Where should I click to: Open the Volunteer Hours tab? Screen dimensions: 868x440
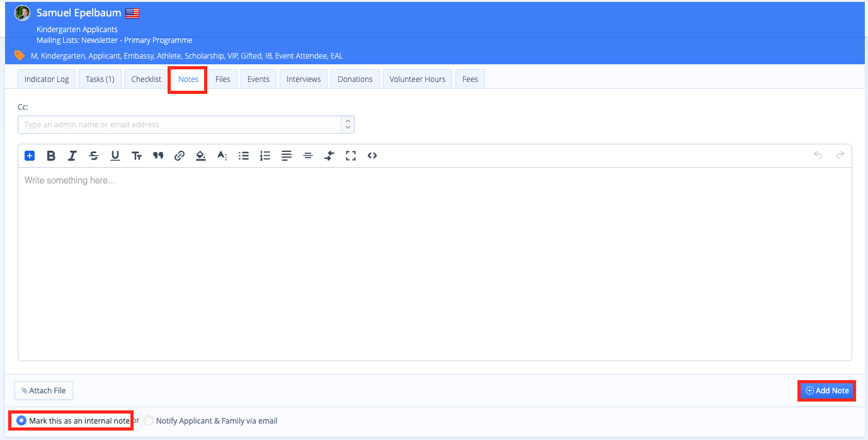(417, 79)
